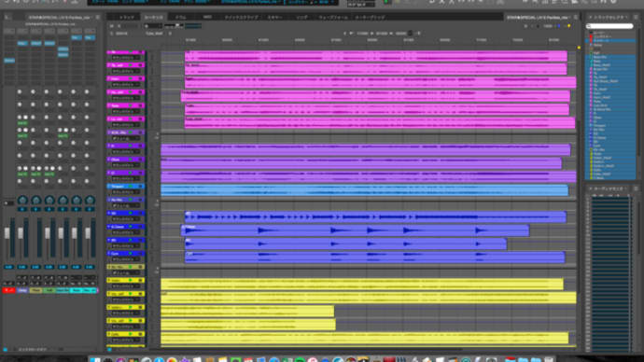Open the tab right after the long-labelled fifth tab
The image size is (644, 362).
tap(274, 17)
